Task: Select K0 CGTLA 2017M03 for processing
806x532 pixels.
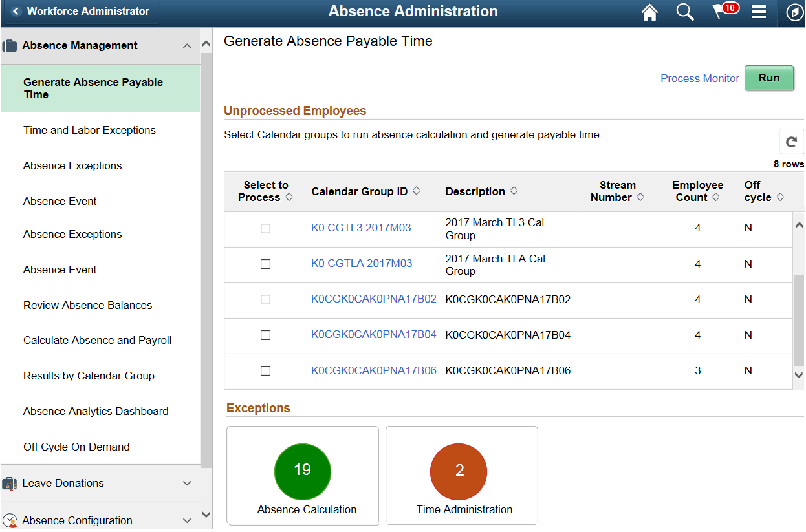Action: click(x=265, y=264)
